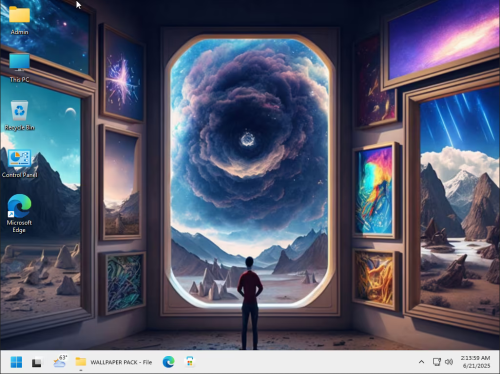Open the weather widget showing 63°
This screenshot has height=374, width=500.
click(60, 361)
